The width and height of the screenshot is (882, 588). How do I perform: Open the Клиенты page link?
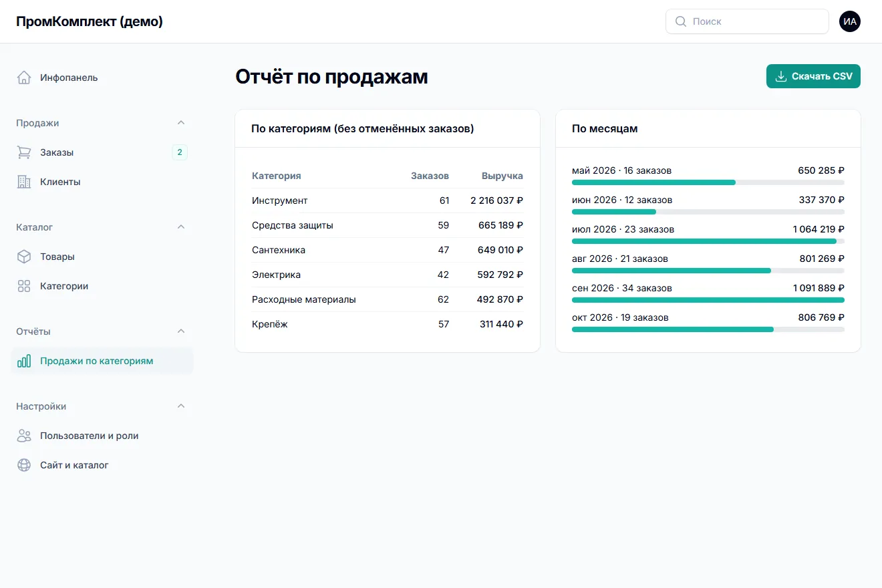(102, 182)
